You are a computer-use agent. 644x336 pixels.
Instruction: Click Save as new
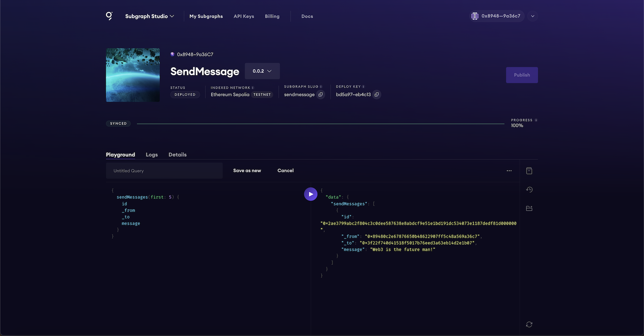pyautogui.click(x=247, y=171)
